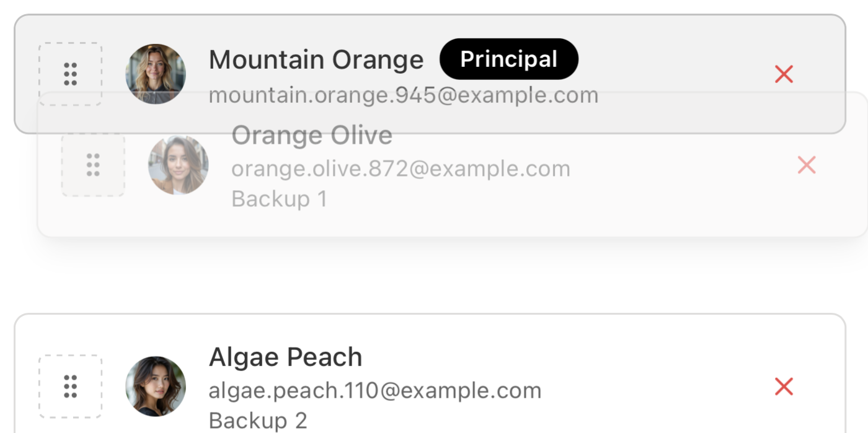The width and height of the screenshot is (868, 433).
Task: Open the algae.peach.110@example.com email address
Action: click(x=374, y=391)
